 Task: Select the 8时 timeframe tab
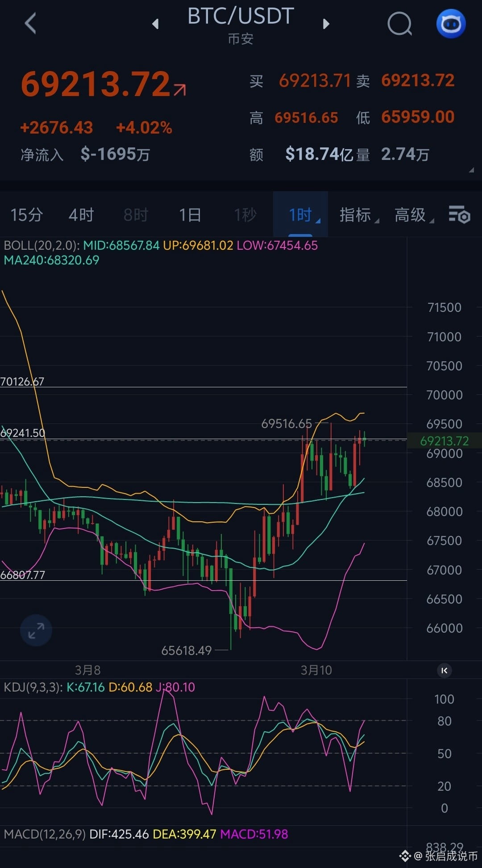point(136,215)
